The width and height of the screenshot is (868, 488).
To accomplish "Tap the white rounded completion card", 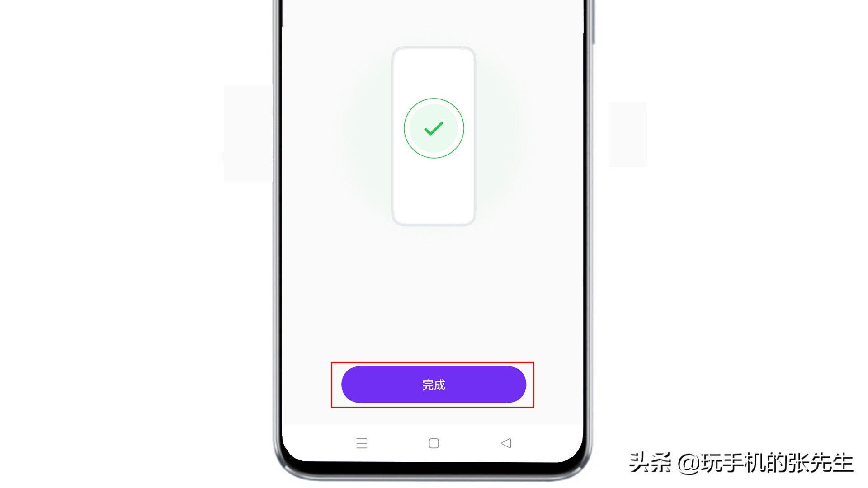I will (x=434, y=134).
